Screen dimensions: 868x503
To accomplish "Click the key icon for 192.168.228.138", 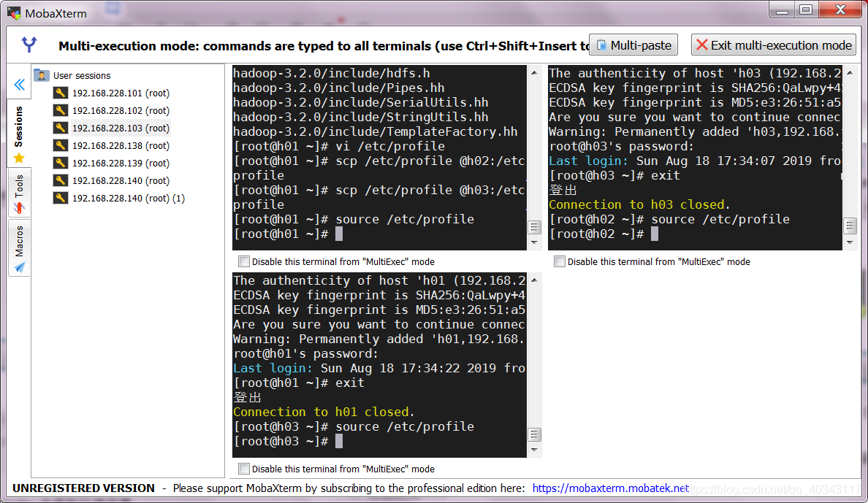I will pos(61,145).
